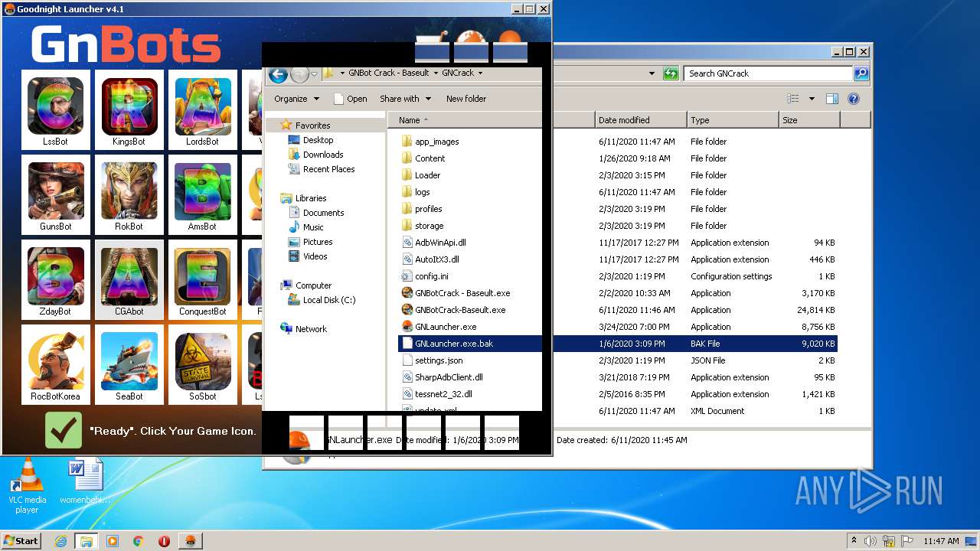This screenshot has width=980, height=551.
Task: Open the Start menu
Action: (x=21, y=541)
